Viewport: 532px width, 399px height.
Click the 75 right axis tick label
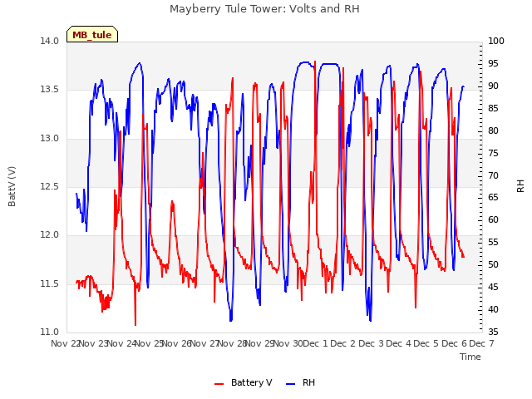493,153
